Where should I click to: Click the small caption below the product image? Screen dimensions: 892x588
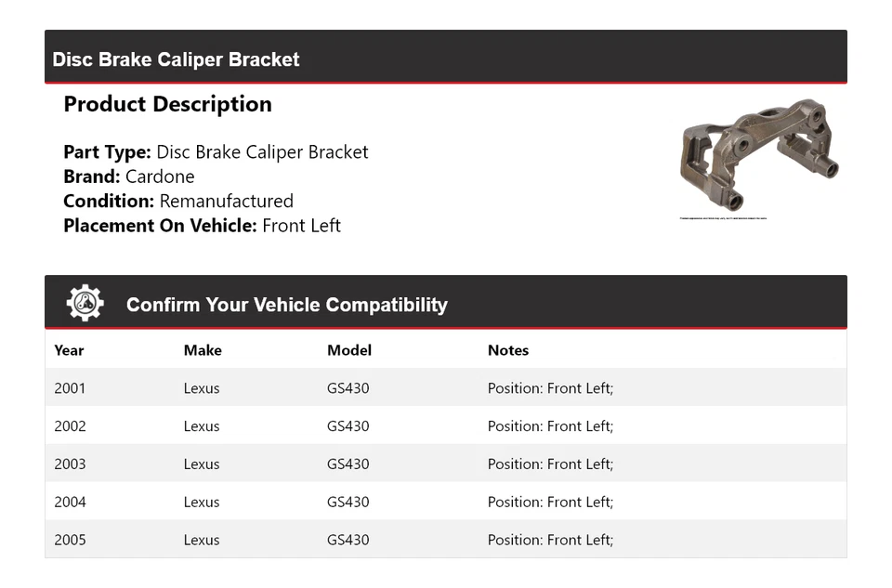tap(724, 218)
